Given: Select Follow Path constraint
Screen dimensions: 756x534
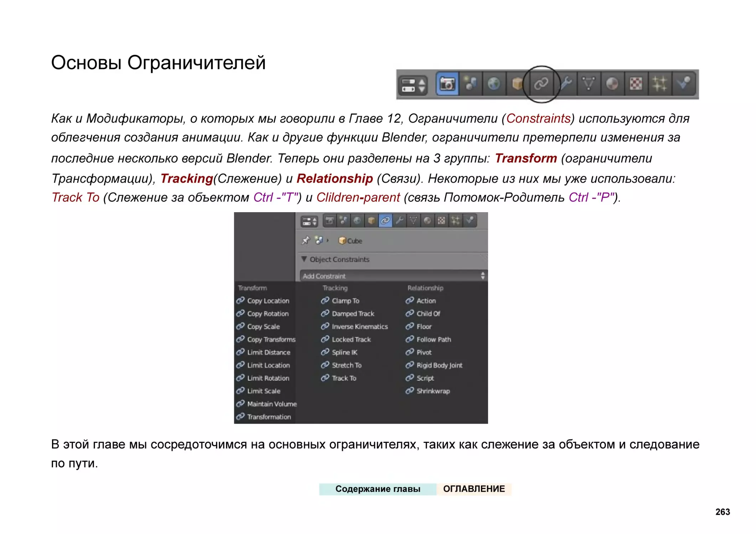Looking at the screenshot, I should point(429,339).
